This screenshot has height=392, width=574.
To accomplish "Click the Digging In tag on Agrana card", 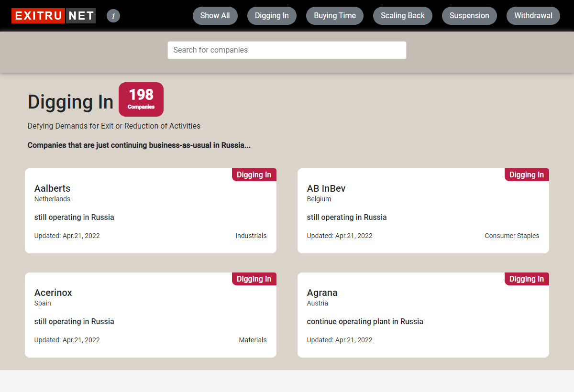I will pyautogui.click(x=527, y=279).
